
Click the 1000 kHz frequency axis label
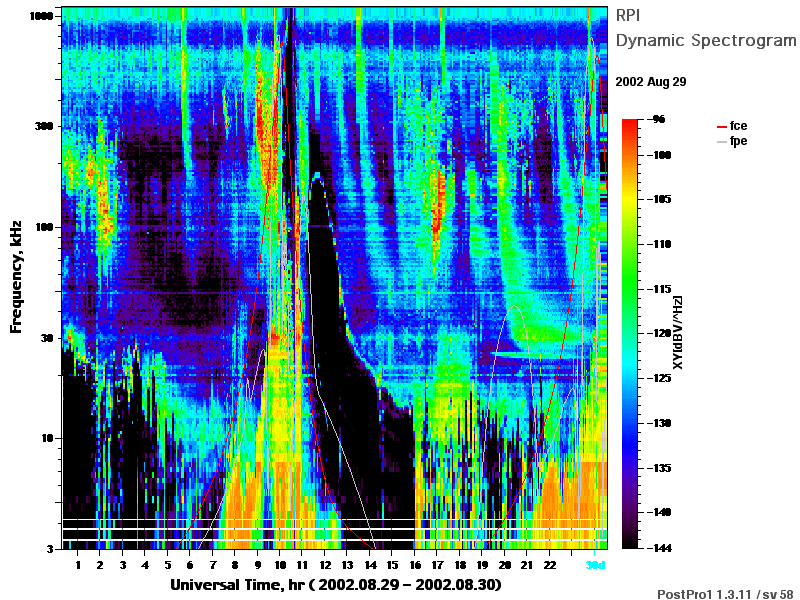(x=41, y=16)
